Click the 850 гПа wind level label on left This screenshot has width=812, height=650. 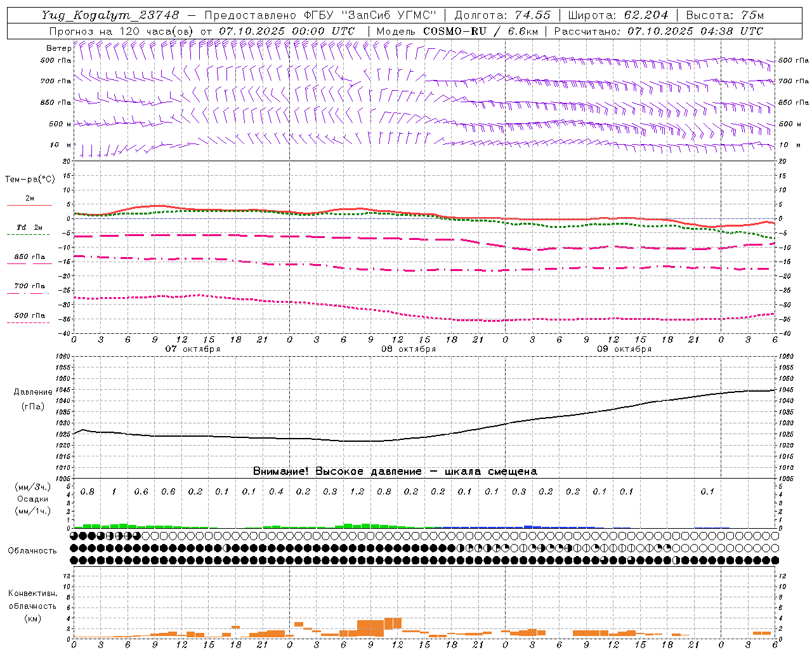(56, 102)
